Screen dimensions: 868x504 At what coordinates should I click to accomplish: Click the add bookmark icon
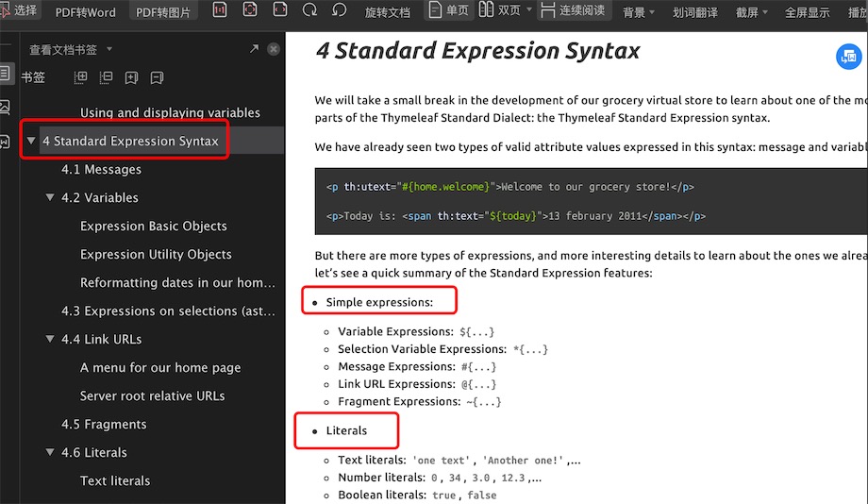point(131,77)
